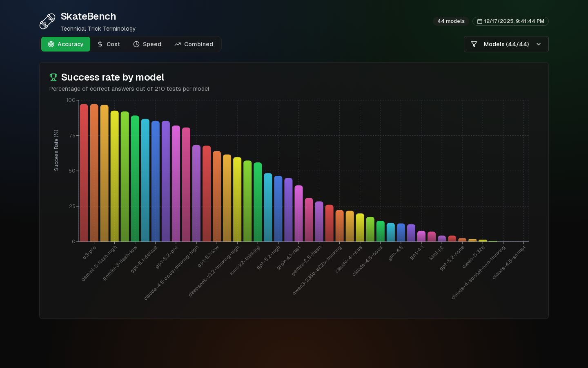Click the filter funnel icon beside Models
Screen dimensions: 588x368
point(474,44)
